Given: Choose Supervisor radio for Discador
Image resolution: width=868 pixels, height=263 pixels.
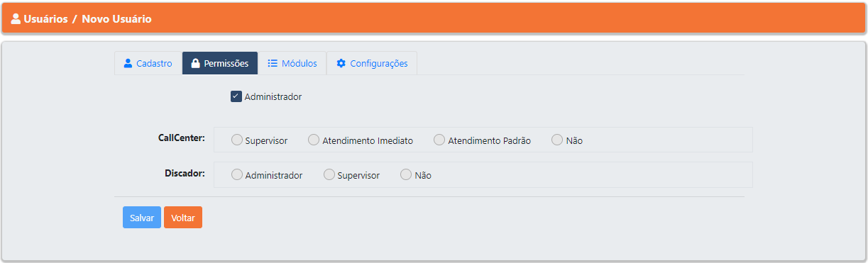Looking at the screenshot, I should point(329,174).
